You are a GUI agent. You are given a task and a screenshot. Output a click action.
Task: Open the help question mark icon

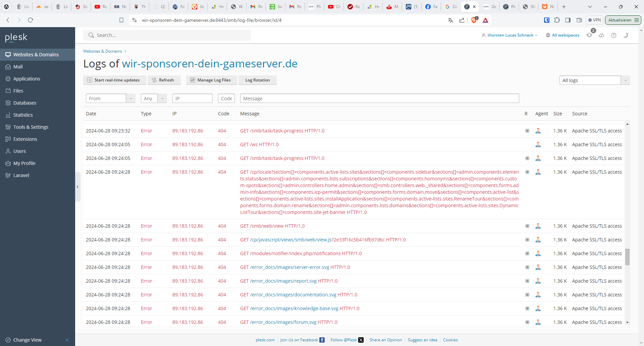613,35
